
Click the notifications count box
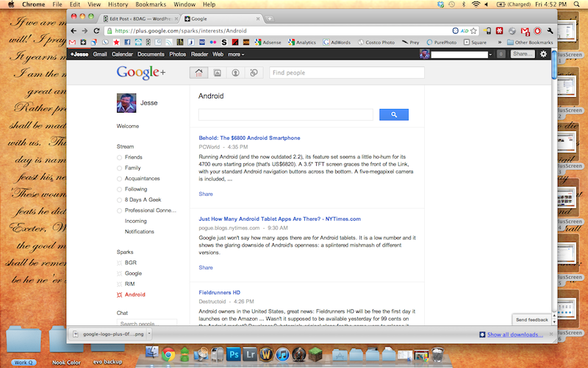click(501, 54)
